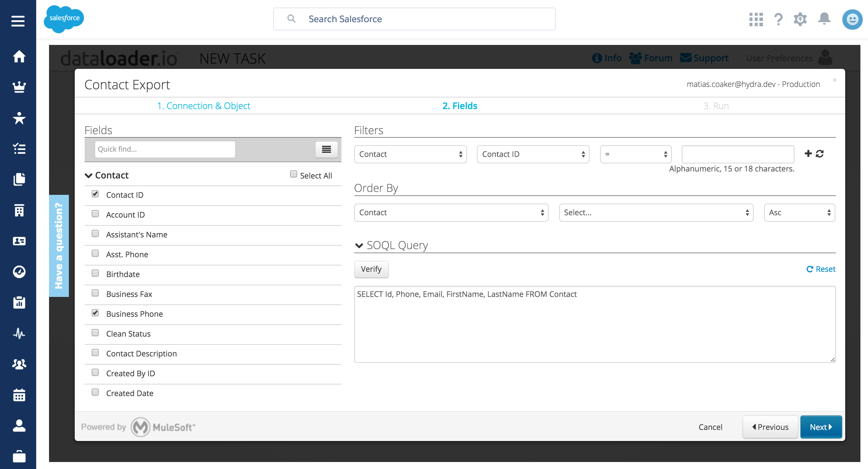Go back with Previous button
The height and width of the screenshot is (469, 868).
tap(770, 427)
